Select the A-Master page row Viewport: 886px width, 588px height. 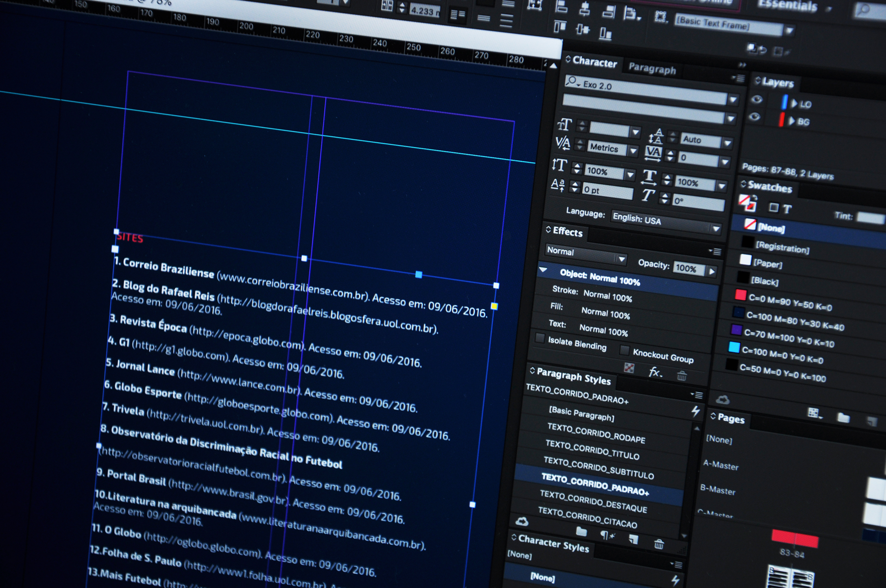point(721,466)
